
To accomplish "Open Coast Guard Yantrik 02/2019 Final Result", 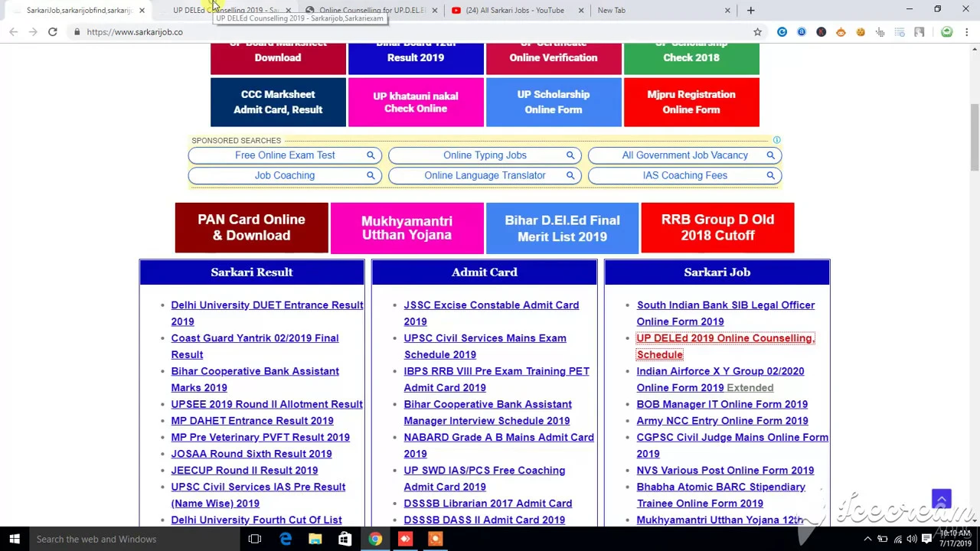I will (254, 346).
